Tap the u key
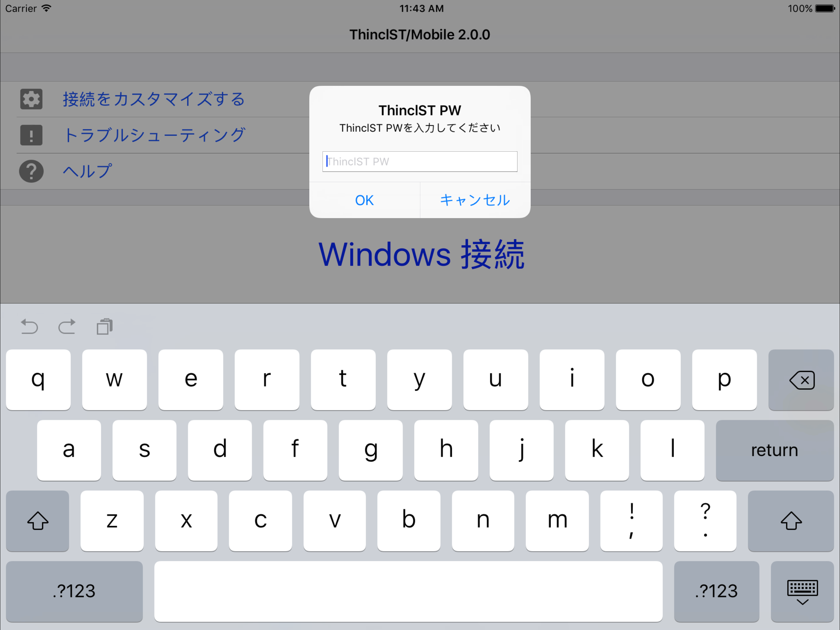This screenshot has height=630, width=840. point(496,380)
